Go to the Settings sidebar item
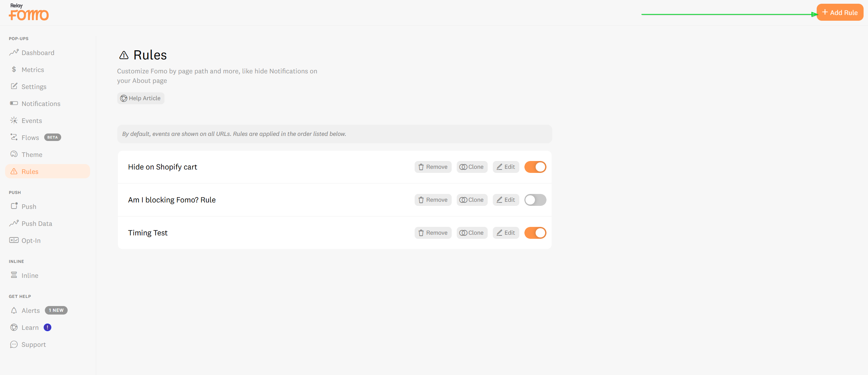This screenshot has width=868, height=375. coord(34,87)
